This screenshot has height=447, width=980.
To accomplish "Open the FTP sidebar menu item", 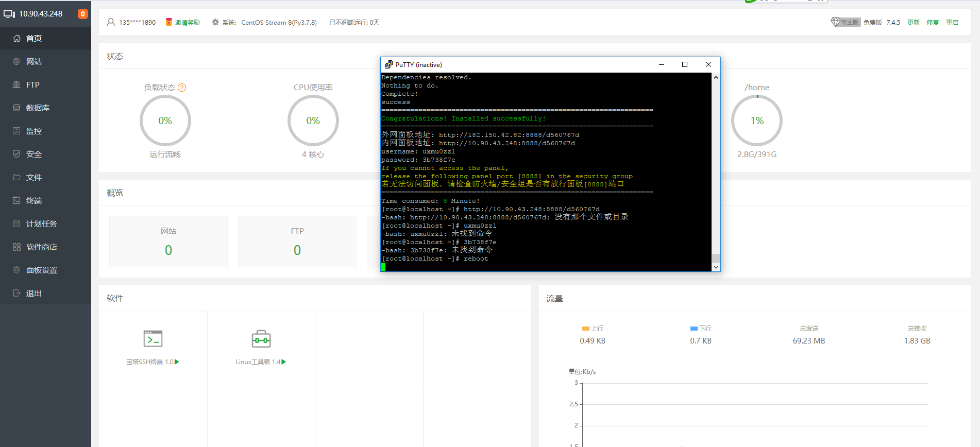I will point(45,84).
